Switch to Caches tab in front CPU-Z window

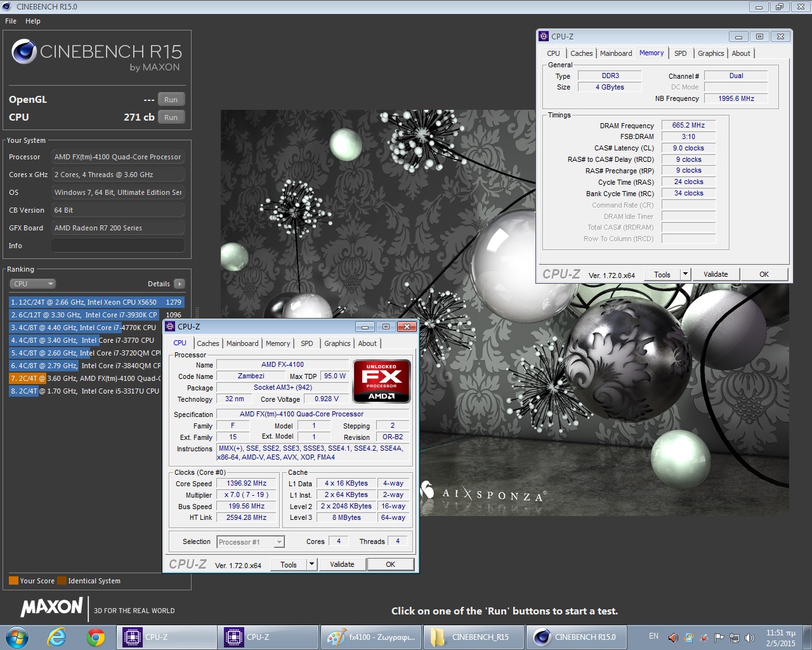(207, 343)
